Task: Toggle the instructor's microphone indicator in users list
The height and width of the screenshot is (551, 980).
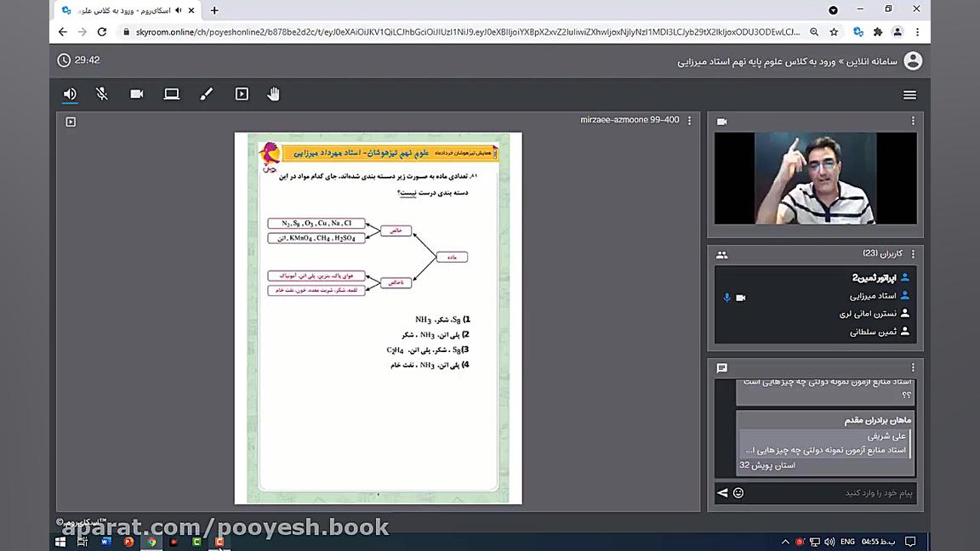Action: [x=726, y=297]
